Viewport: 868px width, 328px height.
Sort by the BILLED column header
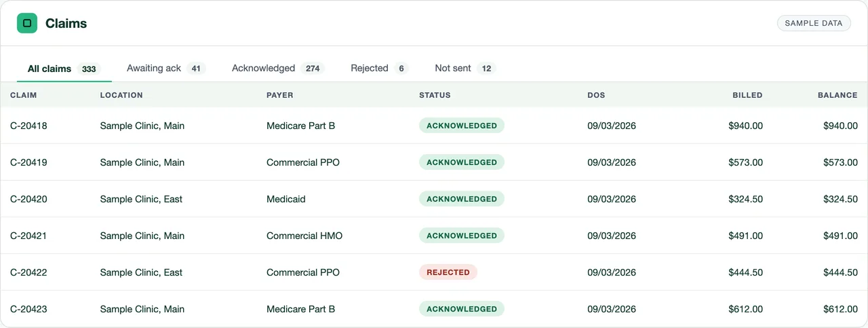pyautogui.click(x=747, y=95)
